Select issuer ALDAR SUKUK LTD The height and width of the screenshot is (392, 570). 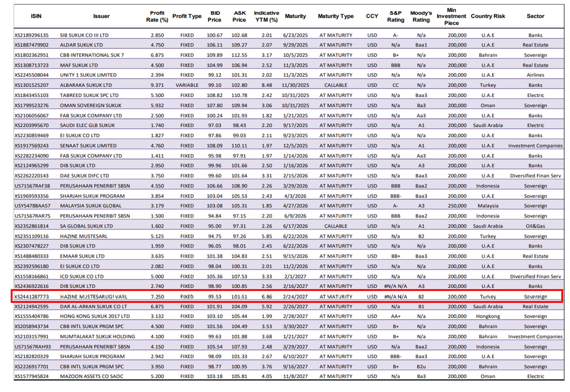81,45
